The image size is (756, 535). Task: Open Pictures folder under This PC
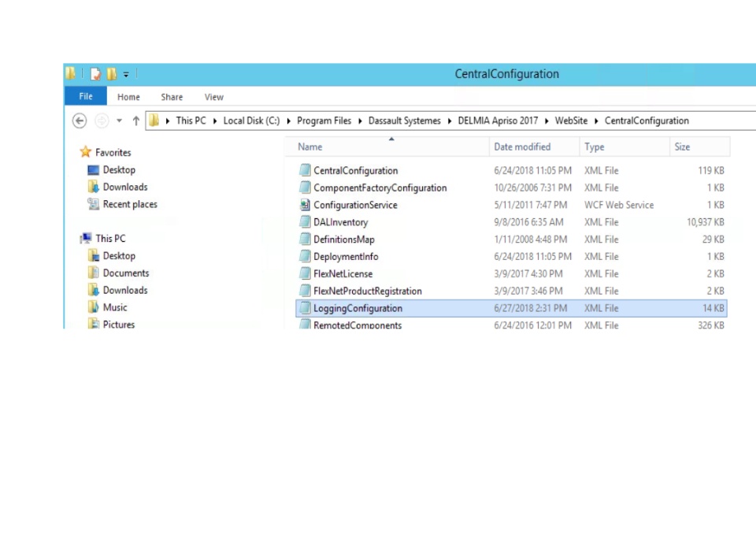coord(119,324)
